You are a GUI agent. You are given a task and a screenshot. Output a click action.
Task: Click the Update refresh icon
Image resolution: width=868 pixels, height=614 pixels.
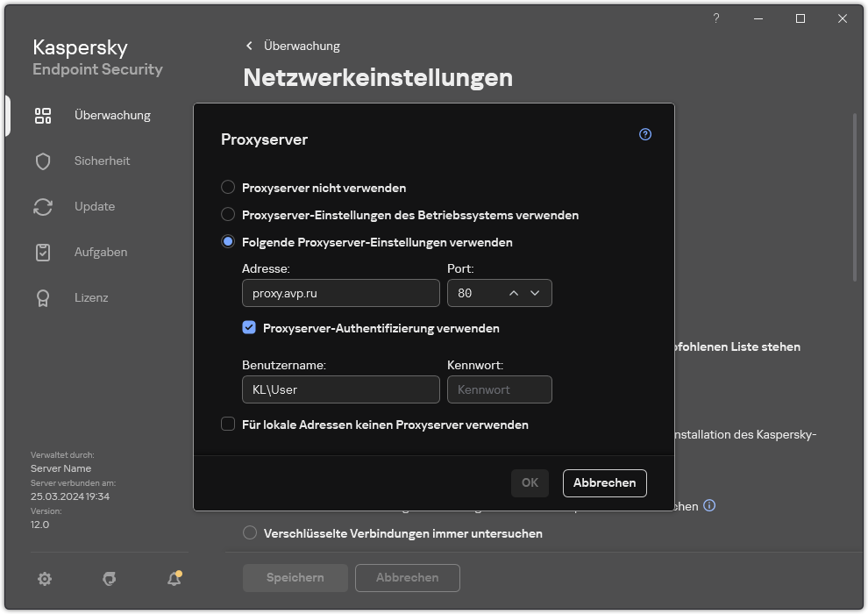(43, 206)
